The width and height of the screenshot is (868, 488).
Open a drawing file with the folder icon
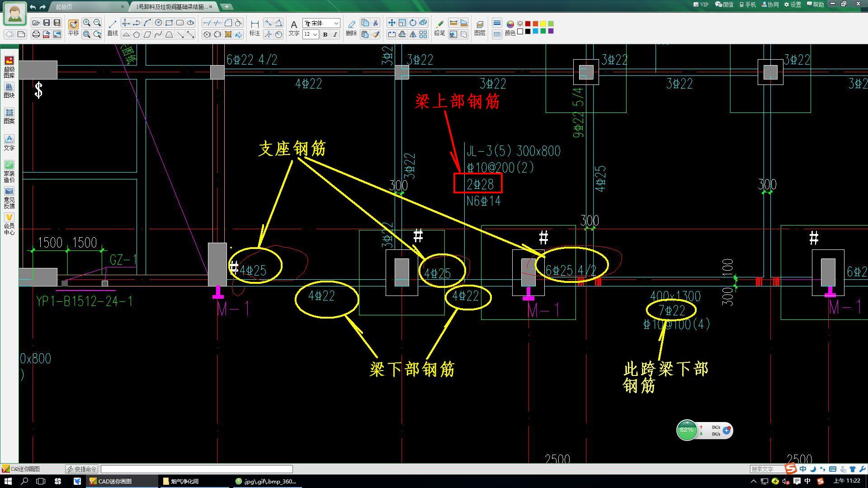click(36, 23)
